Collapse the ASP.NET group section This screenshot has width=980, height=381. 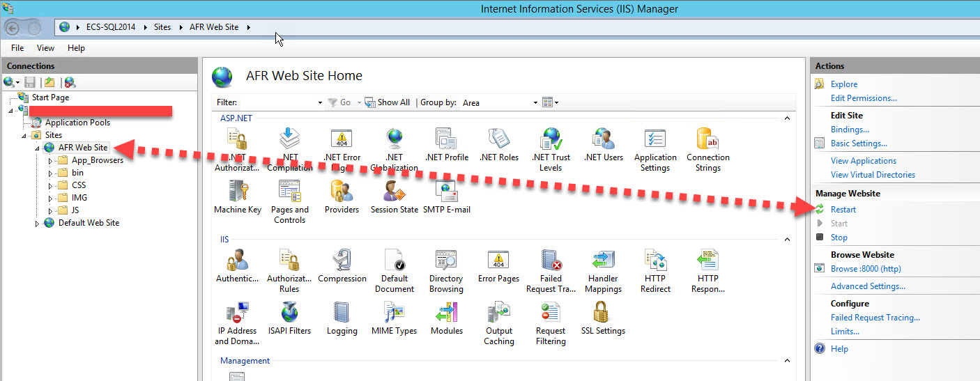788,118
